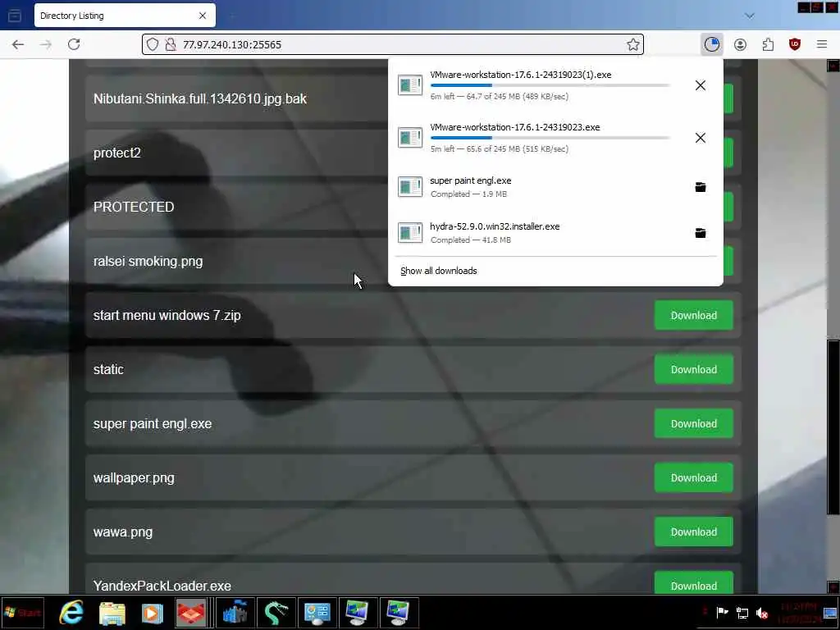The height and width of the screenshot is (630, 840).
Task: Open the control panel window on the taskbar
Action: click(x=317, y=613)
